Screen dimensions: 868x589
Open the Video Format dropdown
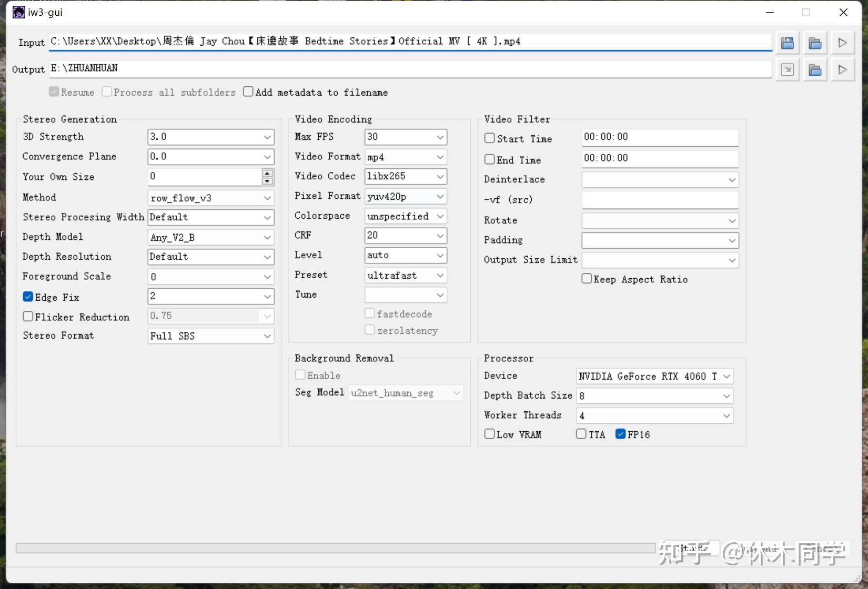pyautogui.click(x=406, y=157)
